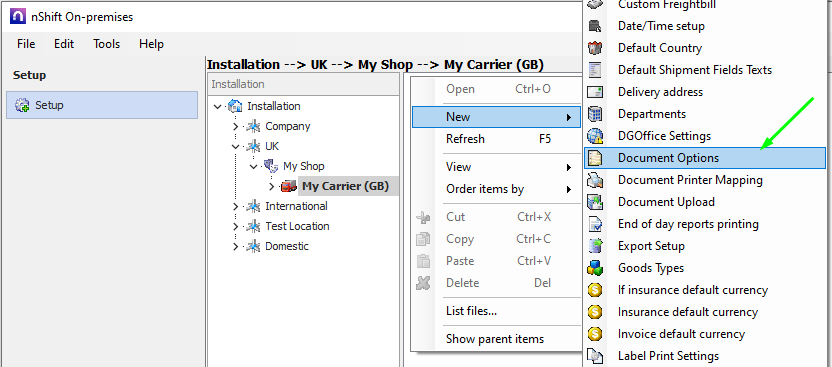This screenshot has width=832, height=367.
Task: Choose Refresh in the context menu
Action: pos(496,139)
